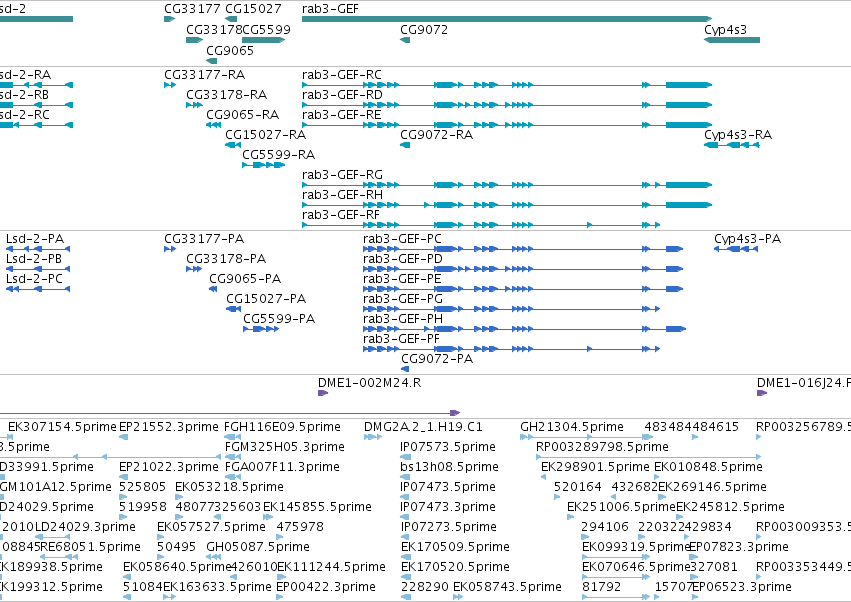Viewport: 851px width, 602px height.
Task: Select the CG33178-PA protein label
Action: (226, 258)
